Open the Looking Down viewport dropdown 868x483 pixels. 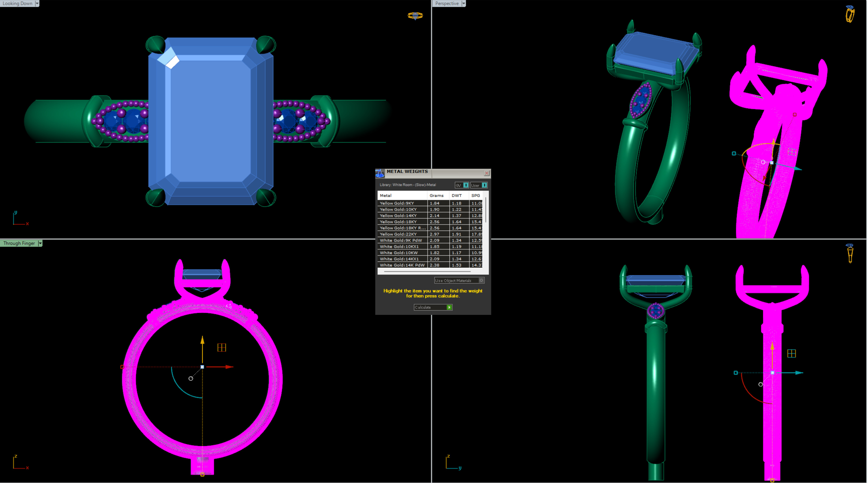pyautogui.click(x=37, y=3)
